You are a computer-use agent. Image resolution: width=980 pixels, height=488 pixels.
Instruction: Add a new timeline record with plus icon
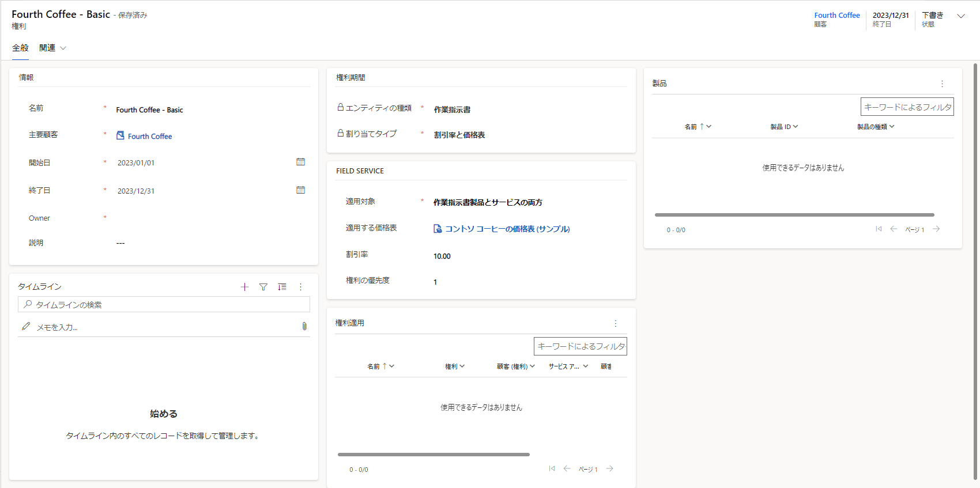[x=244, y=287]
